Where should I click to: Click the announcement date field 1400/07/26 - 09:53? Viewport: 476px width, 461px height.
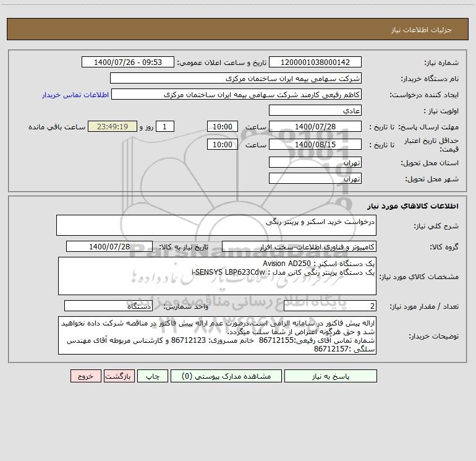coord(128,62)
